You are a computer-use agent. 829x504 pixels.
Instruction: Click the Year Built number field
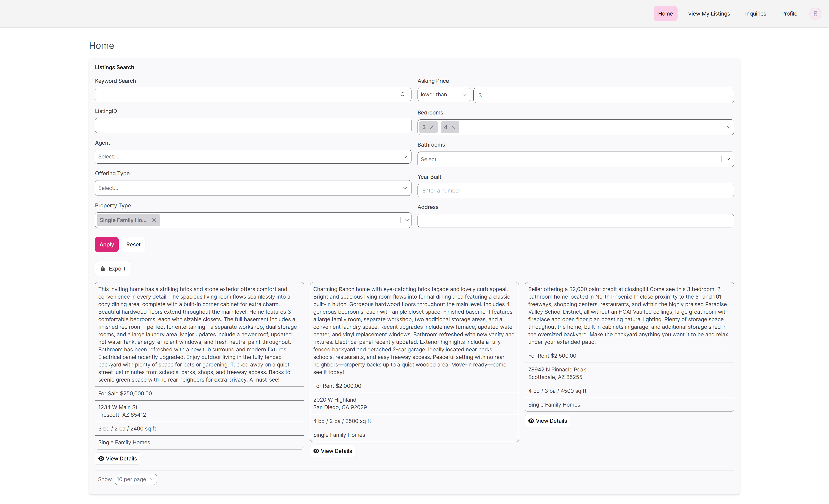[x=576, y=190]
